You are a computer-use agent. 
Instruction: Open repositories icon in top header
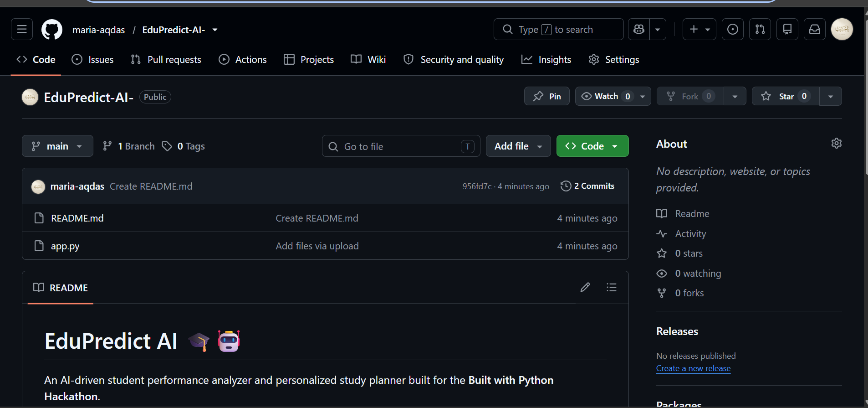(x=787, y=30)
